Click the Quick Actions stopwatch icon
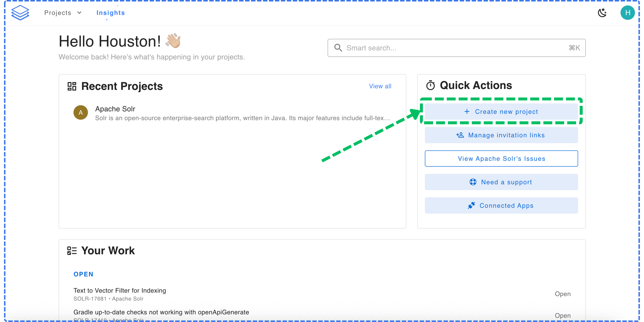 click(x=430, y=85)
